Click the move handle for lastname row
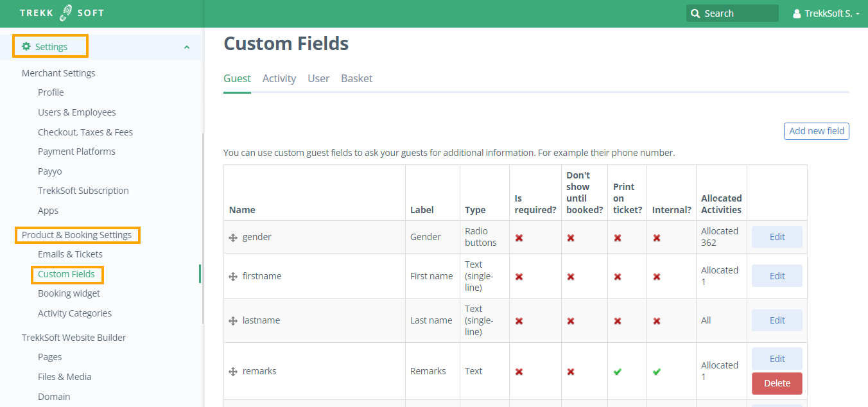 pyautogui.click(x=233, y=321)
